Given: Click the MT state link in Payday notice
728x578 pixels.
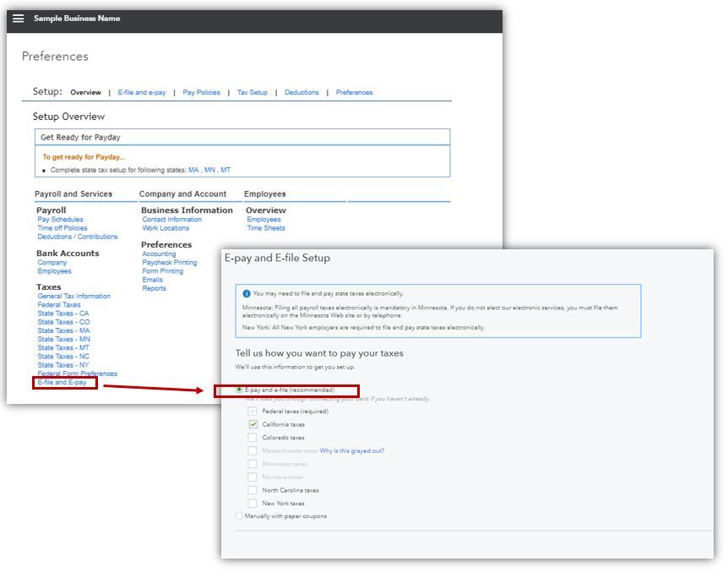Looking at the screenshot, I should click(225, 170).
